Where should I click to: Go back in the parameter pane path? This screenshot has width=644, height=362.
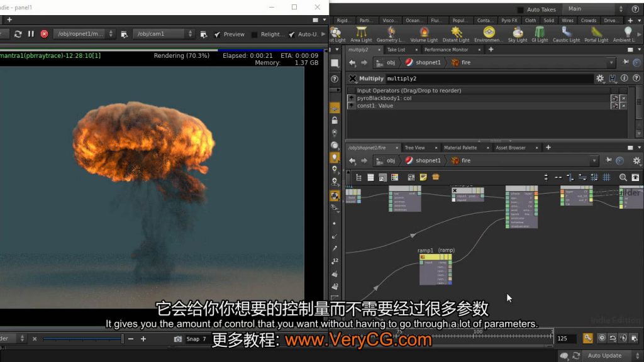click(x=352, y=62)
